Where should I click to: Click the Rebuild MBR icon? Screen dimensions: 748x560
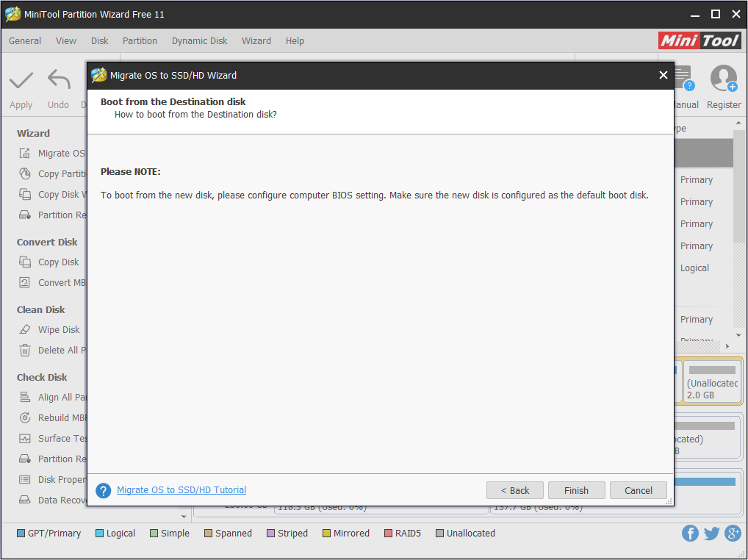[25, 418]
